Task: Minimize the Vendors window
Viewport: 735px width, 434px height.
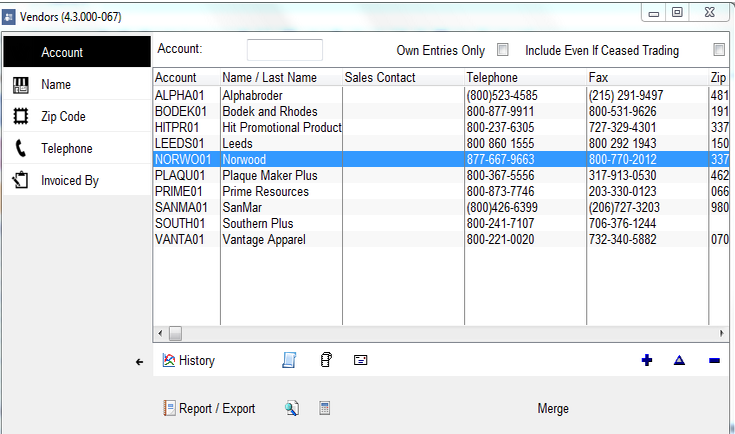Action: coord(654,13)
